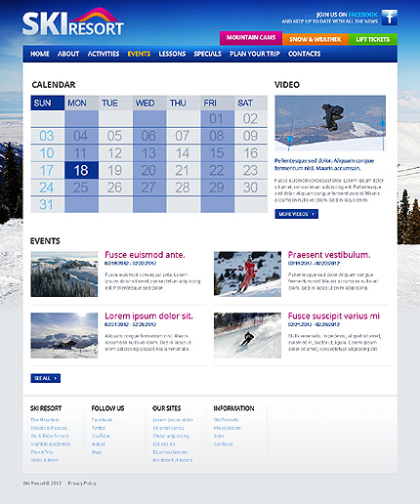Open the YouTube link under Follow Us

pyautogui.click(x=101, y=436)
